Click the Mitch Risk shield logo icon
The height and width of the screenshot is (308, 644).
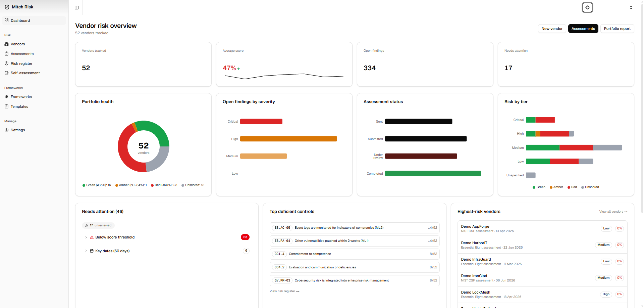coord(7,7)
